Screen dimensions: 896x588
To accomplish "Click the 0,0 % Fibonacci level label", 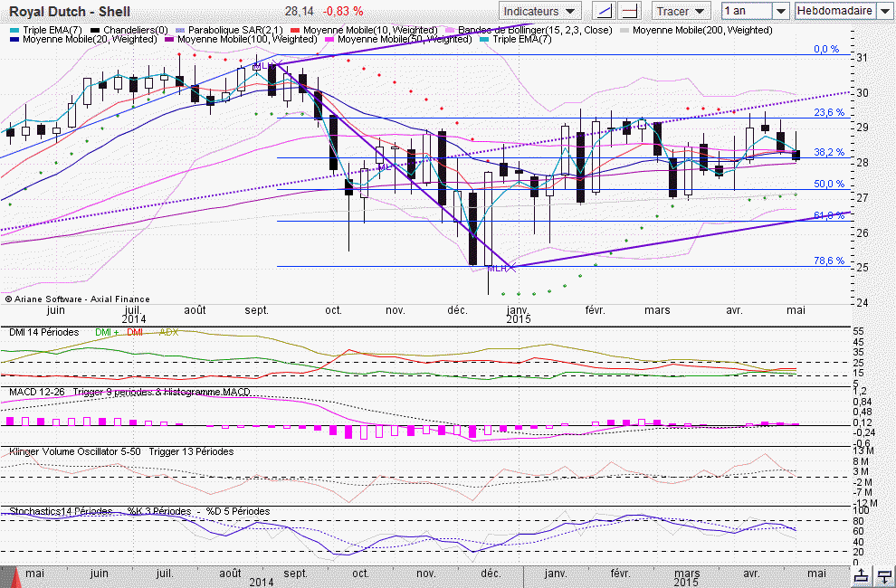I will [827, 50].
